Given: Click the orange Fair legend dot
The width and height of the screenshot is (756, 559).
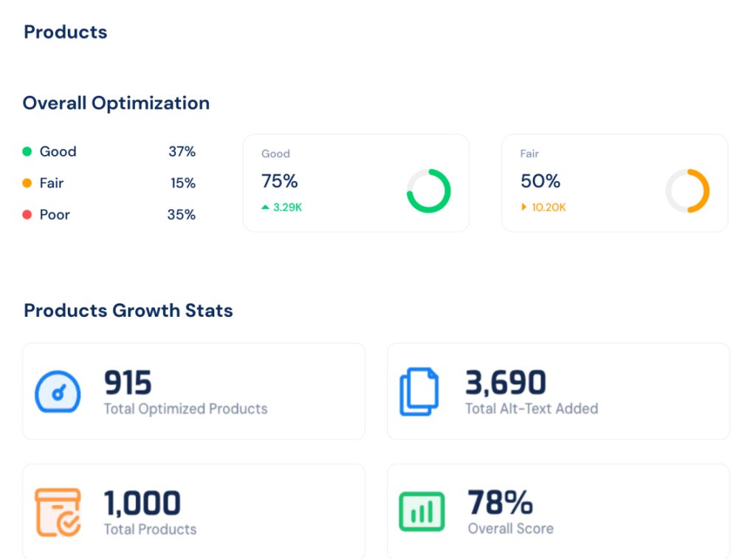Looking at the screenshot, I should (27, 183).
